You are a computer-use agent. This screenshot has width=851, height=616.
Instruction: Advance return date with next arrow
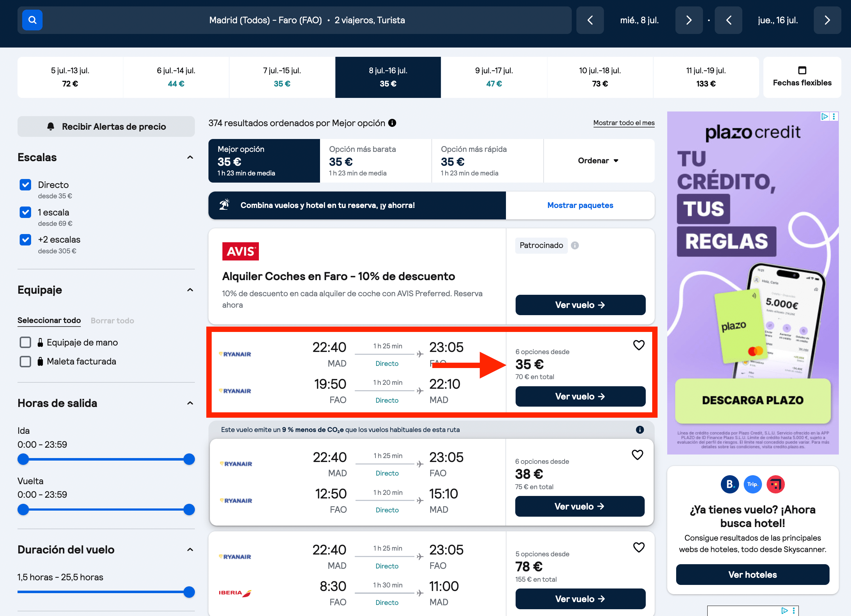[x=827, y=20]
